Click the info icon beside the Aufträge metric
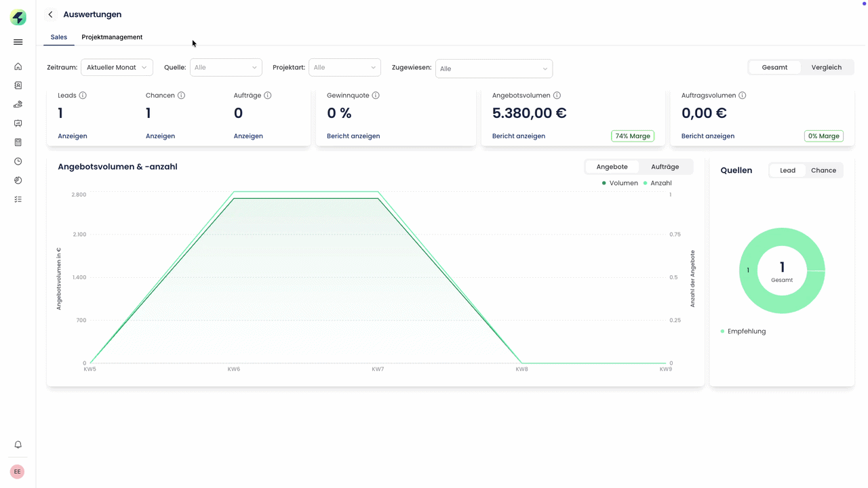The height and width of the screenshot is (488, 868). (x=268, y=96)
